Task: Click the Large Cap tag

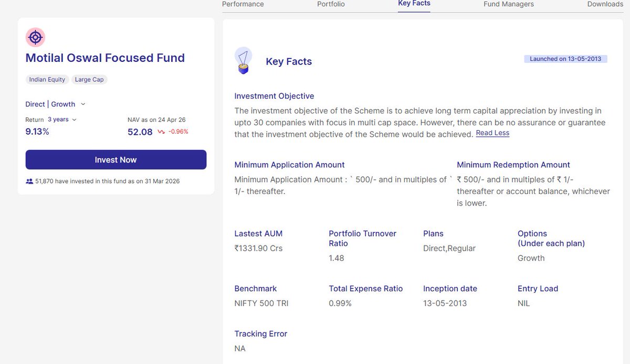Action: pyautogui.click(x=89, y=80)
